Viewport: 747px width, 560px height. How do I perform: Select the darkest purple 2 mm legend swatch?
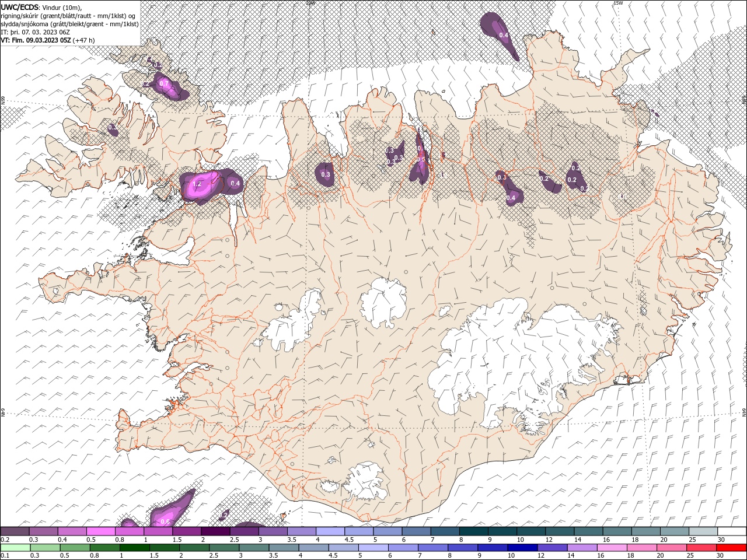click(215, 531)
